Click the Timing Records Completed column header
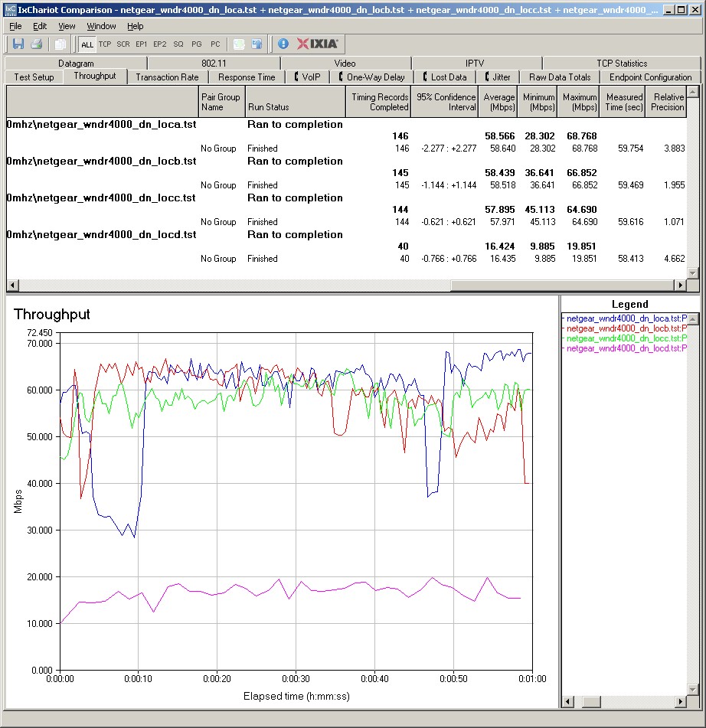706x728 pixels. pos(378,102)
